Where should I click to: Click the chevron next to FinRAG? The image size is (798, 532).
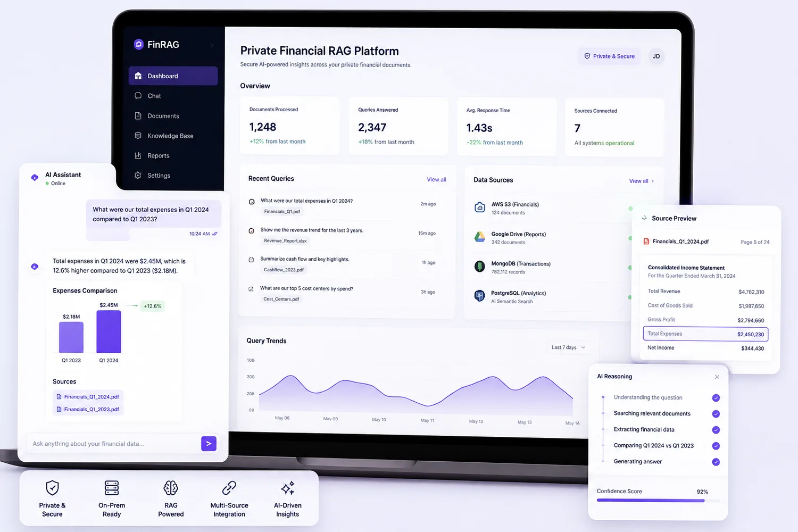click(x=212, y=45)
